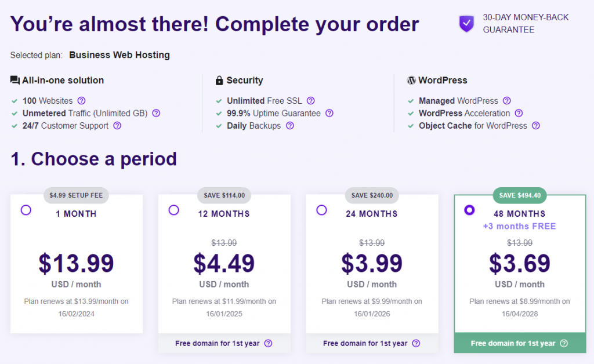Image resolution: width=594 pixels, height=364 pixels.
Task: Click free domain help icon under 48 Months
Action: [x=564, y=343]
